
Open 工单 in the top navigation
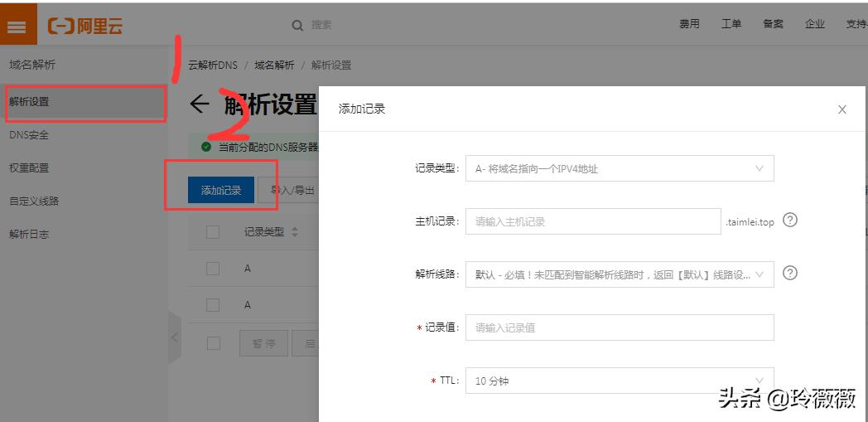pyautogui.click(x=731, y=24)
